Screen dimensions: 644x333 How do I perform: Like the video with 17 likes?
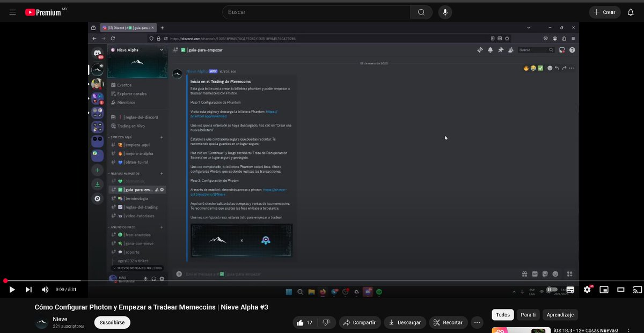click(x=305, y=322)
